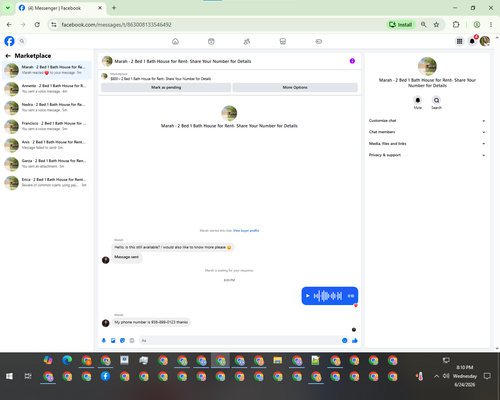Play the sent voice message
Screen dimensions: 500x400
coord(308,296)
